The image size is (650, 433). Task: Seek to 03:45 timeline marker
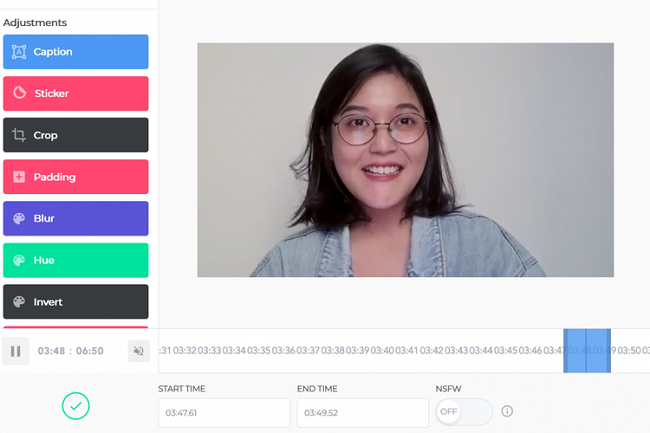[505, 351]
